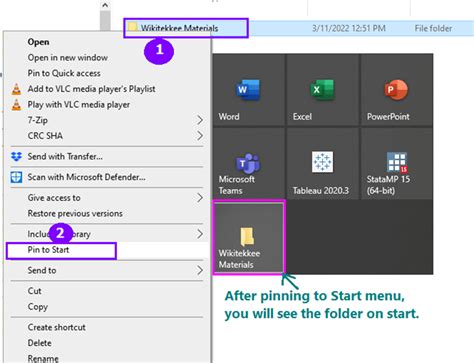Choose Pin to Start
The width and height of the screenshot is (474, 363).
pyautogui.click(x=48, y=250)
